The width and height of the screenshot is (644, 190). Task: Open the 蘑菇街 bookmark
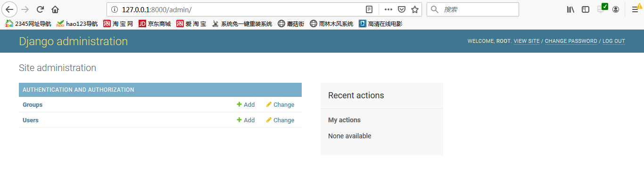point(291,24)
